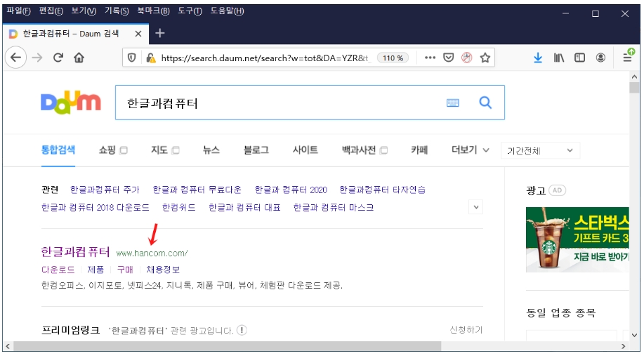Open the 한컴위드 related search
Viewport: 644px width, 356px height.
point(178,207)
